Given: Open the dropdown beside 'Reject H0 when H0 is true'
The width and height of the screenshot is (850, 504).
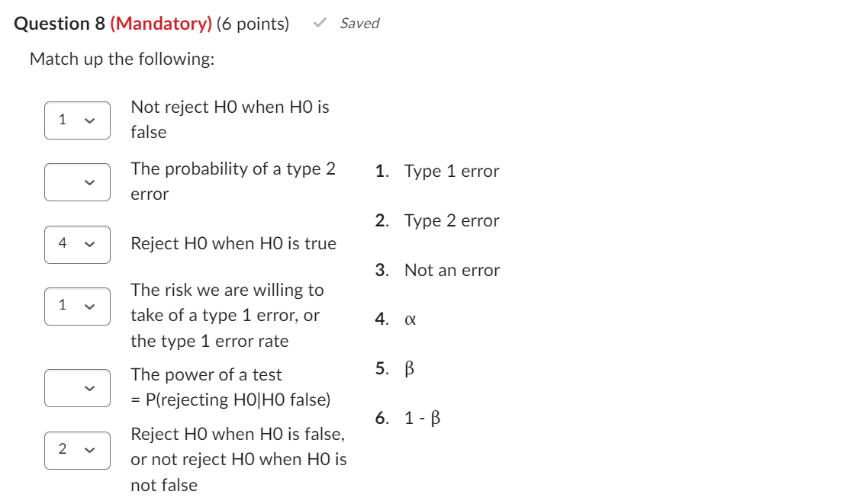Looking at the screenshot, I should click(77, 243).
